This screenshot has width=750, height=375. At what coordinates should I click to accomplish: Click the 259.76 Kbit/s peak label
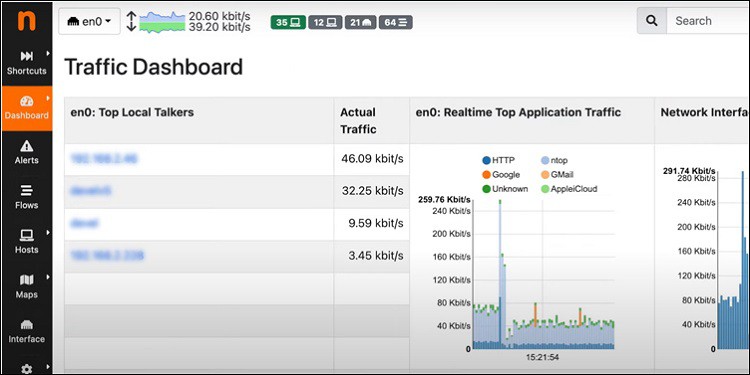pyautogui.click(x=444, y=199)
